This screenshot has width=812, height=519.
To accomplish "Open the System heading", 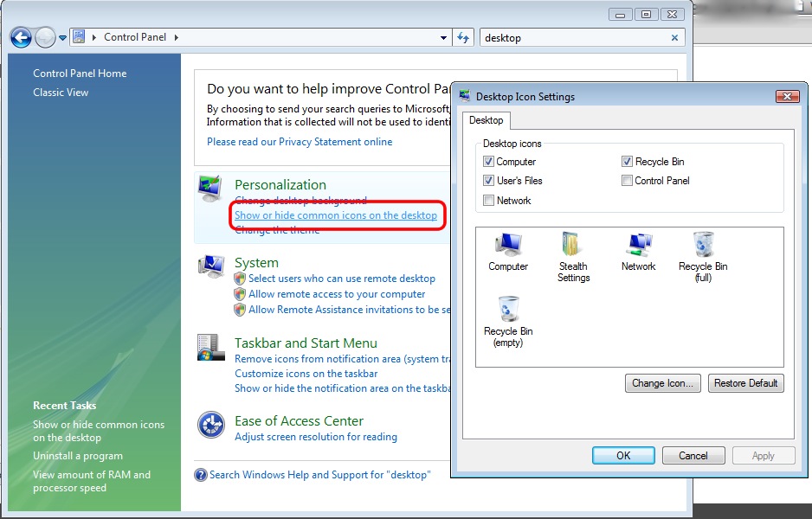I will coord(256,263).
